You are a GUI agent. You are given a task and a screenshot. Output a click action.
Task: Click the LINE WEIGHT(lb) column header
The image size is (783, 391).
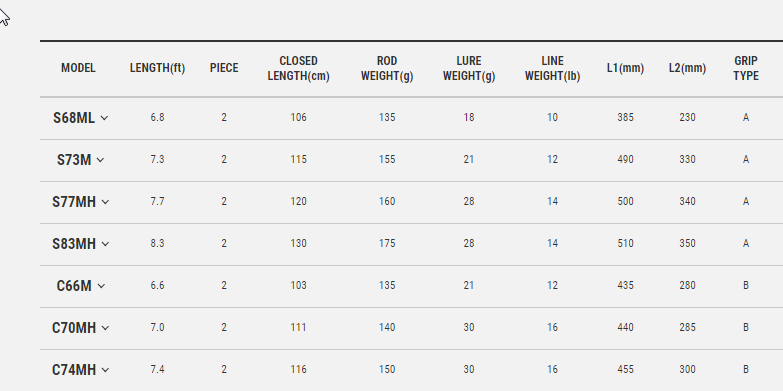coord(552,68)
